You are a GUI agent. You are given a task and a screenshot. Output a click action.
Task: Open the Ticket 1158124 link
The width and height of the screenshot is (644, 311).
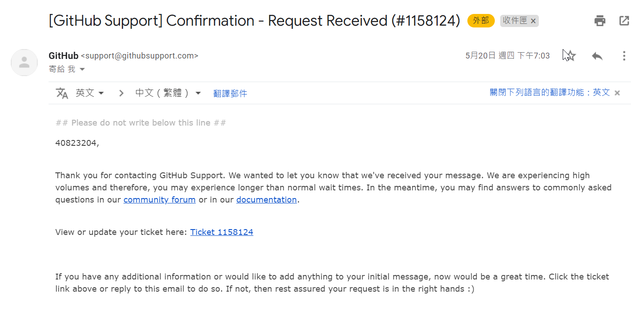(222, 232)
